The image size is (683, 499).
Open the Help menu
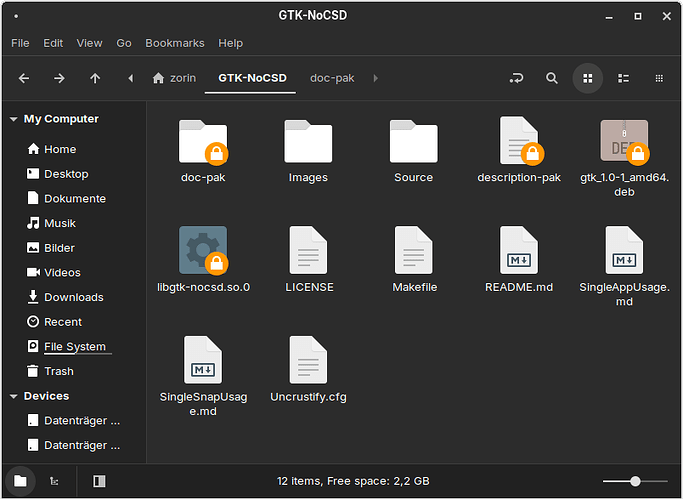click(230, 43)
